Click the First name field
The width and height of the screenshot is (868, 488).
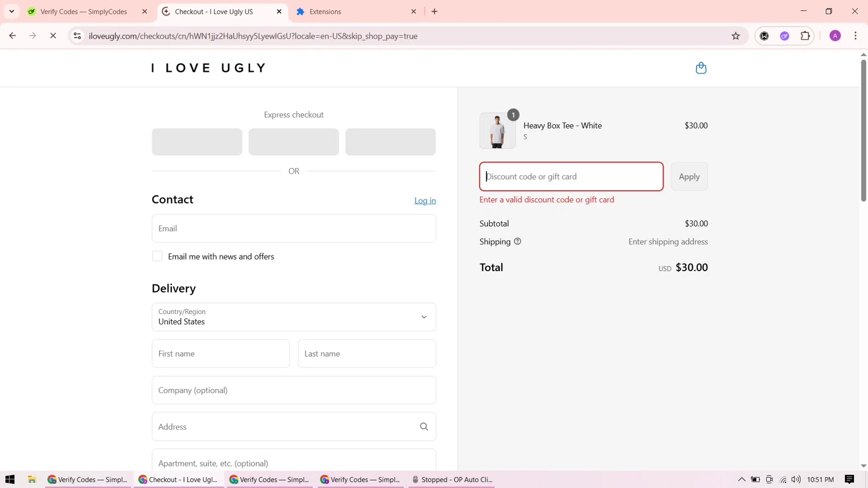point(220,353)
